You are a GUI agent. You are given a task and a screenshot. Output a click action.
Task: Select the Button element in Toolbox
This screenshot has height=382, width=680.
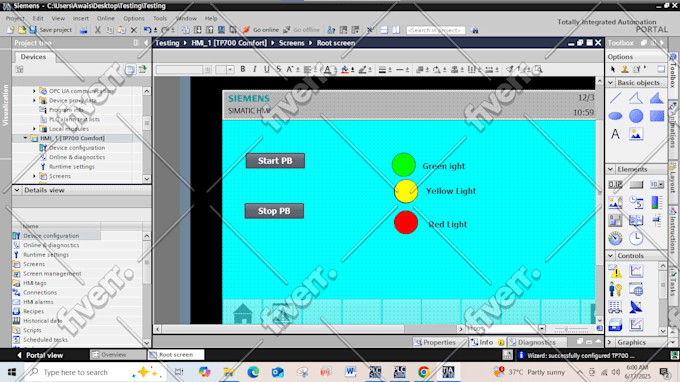(x=636, y=185)
